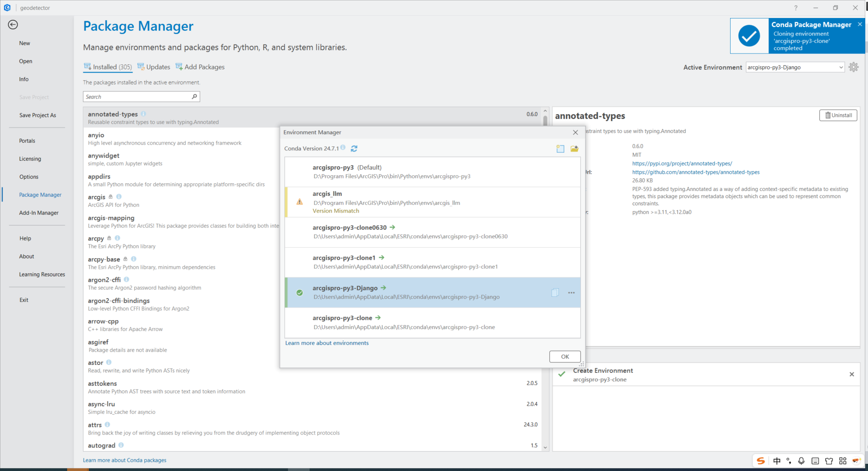Open Licensing in sidebar

[30, 159]
